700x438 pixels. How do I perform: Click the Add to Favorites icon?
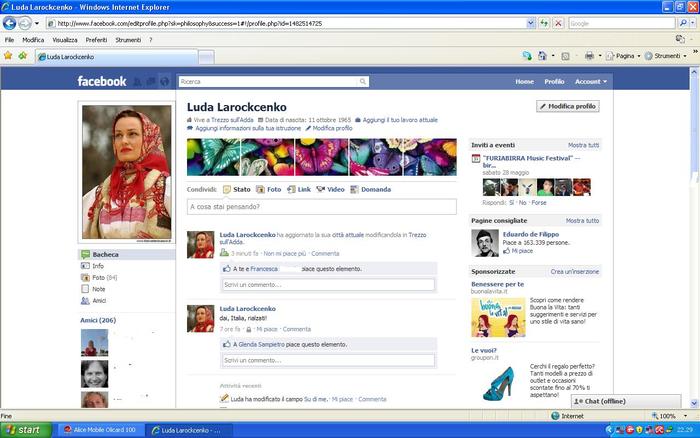coord(23,56)
